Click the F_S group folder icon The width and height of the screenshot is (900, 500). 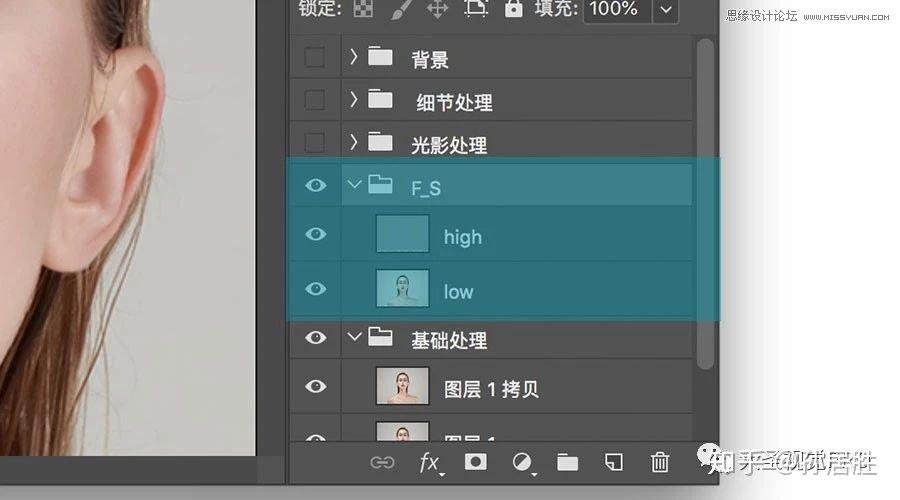[x=380, y=184]
